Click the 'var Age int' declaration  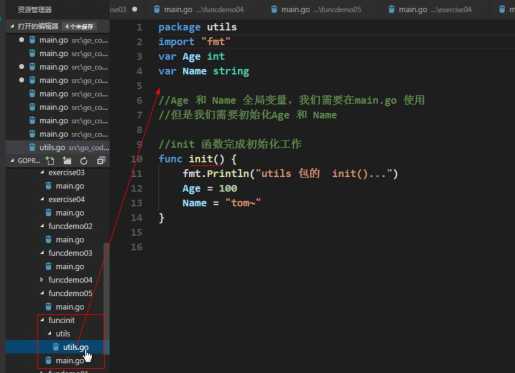pos(191,56)
